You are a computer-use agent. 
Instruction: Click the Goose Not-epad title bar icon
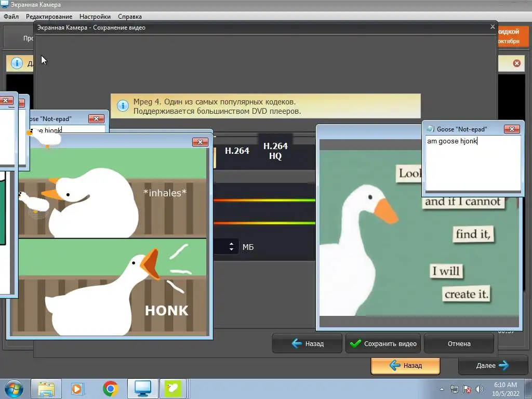click(x=431, y=129)
